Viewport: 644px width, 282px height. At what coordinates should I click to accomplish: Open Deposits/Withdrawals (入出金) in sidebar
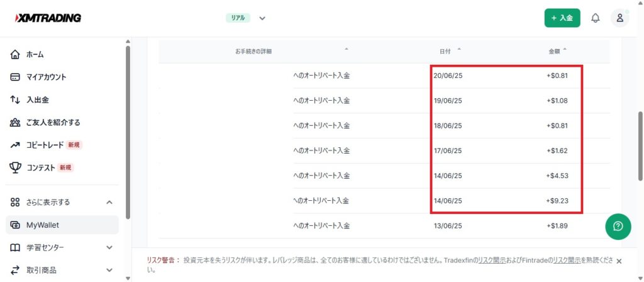click(x=37, y=99)
